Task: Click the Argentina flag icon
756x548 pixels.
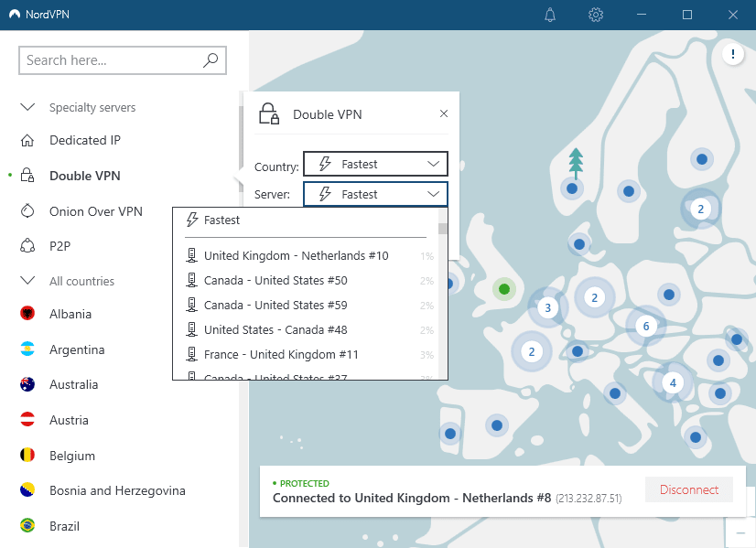Action: click(x=27, y=349)
